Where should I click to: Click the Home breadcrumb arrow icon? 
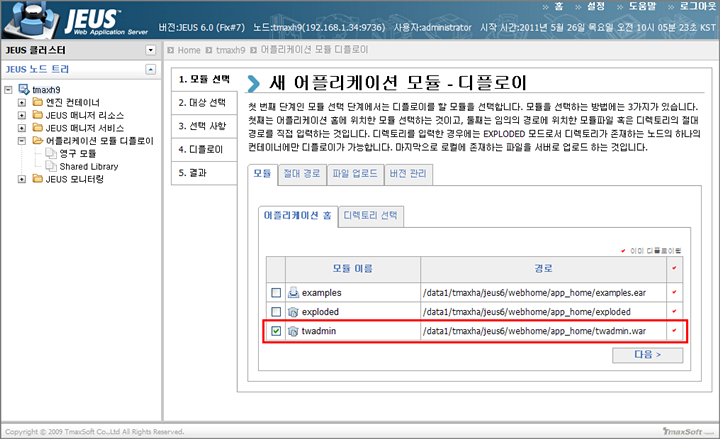click(x=171, y=50)
